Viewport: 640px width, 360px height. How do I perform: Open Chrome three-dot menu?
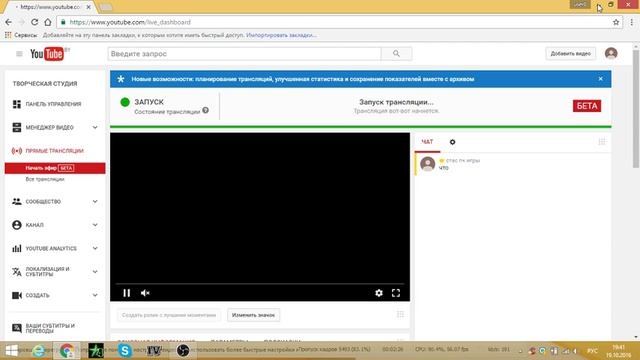631,22
